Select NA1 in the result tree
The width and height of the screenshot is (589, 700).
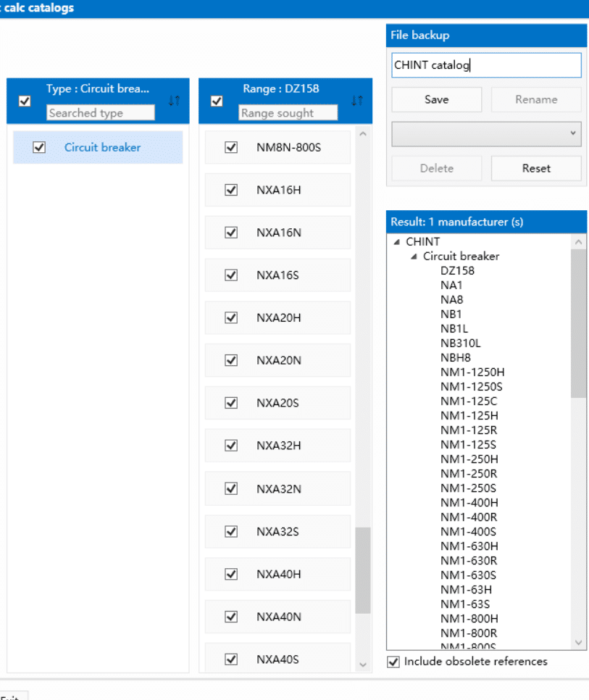[451, 286]
